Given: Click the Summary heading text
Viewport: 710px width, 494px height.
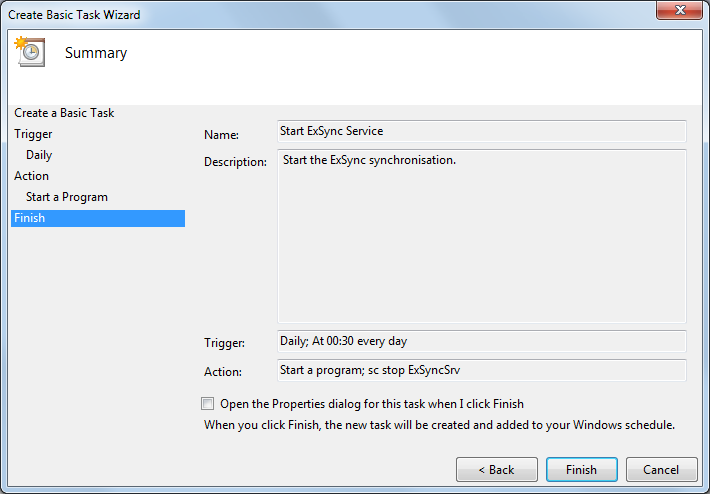Looking at the screenshot, I should click(x=96, y=53).
